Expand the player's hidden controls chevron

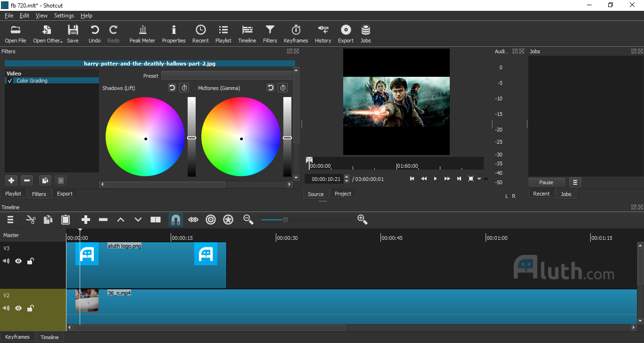point(486,179)
